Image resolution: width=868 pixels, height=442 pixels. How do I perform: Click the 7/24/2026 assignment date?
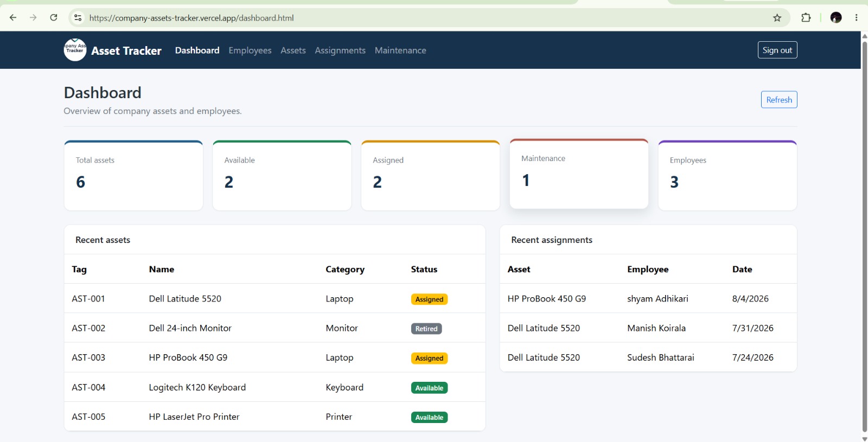[753, 358]
